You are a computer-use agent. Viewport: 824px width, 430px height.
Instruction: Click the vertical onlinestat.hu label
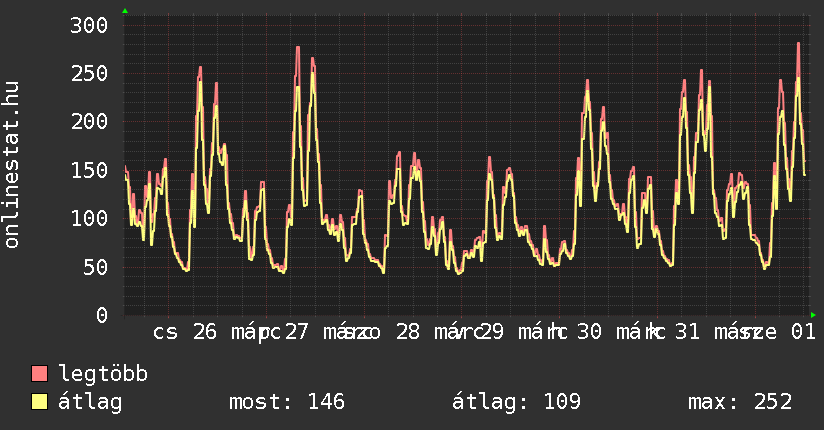point(13,166)
